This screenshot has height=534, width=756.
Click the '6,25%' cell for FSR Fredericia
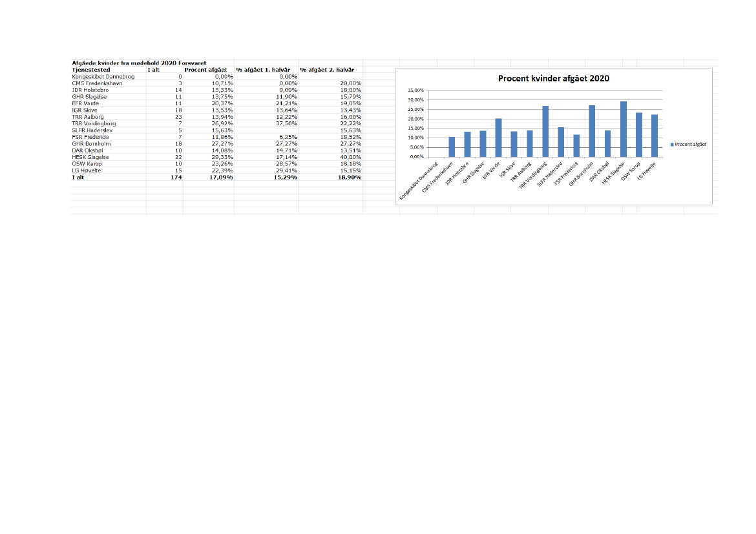coord(288,137)
